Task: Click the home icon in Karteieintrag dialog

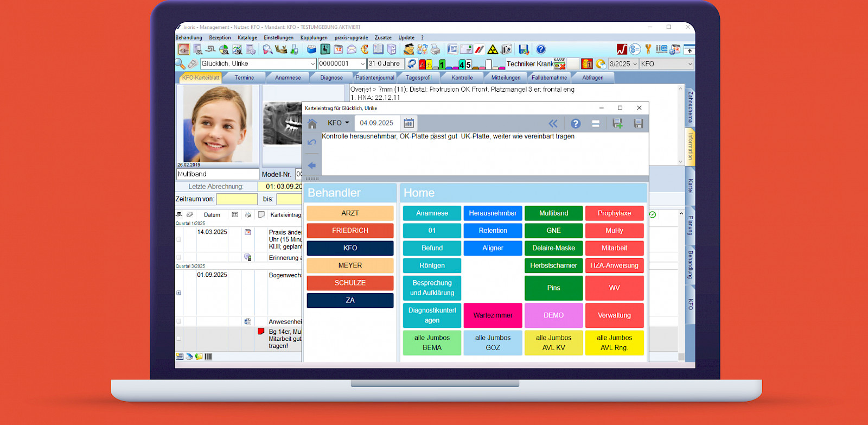Action: [x=312, y=124]
